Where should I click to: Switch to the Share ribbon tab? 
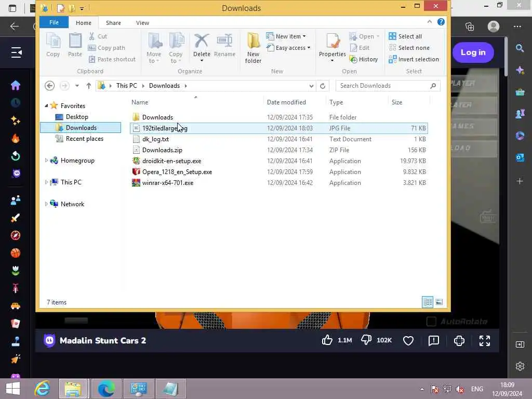tap(113, 23)
